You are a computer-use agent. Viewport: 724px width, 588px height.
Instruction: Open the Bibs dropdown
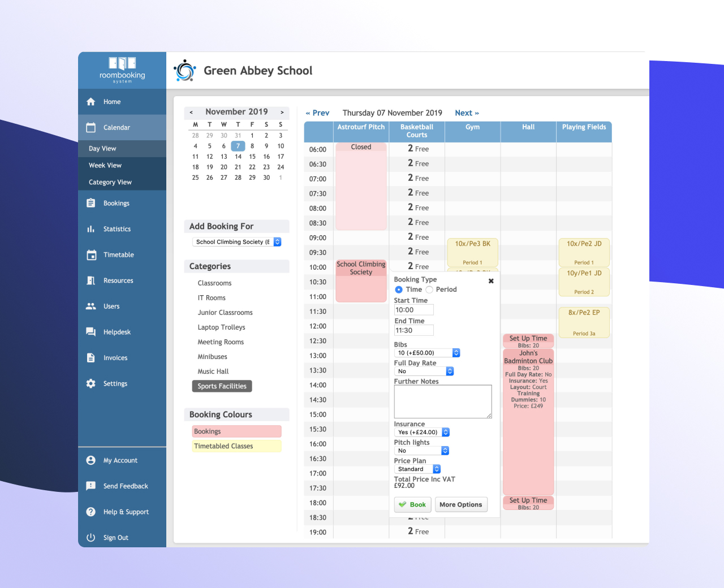pyautogui.click(x=427, y=353)
